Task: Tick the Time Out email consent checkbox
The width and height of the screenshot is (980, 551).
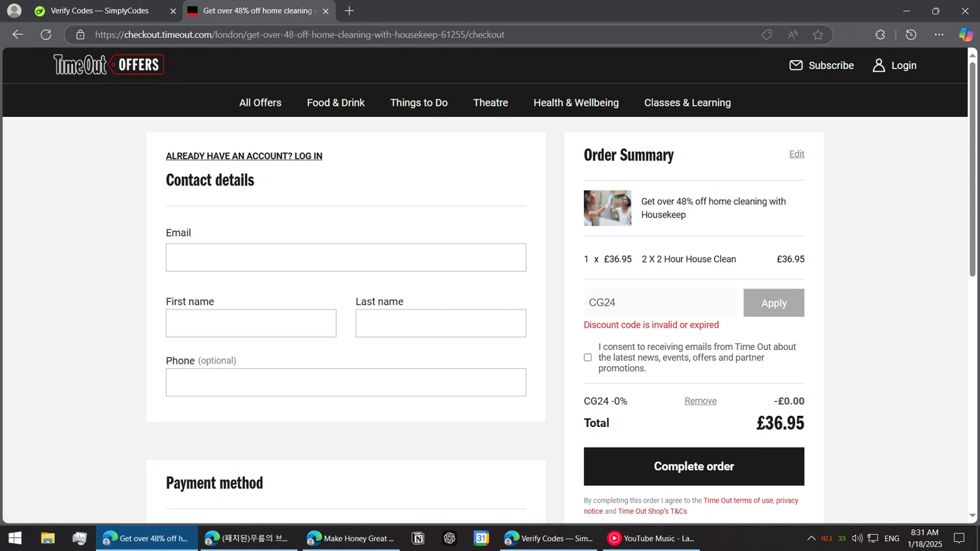Action: [x=588, y=358]
